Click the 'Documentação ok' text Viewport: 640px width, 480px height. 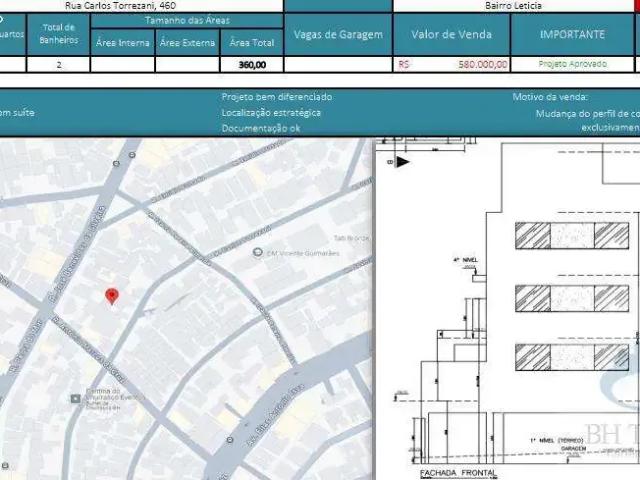261,128
